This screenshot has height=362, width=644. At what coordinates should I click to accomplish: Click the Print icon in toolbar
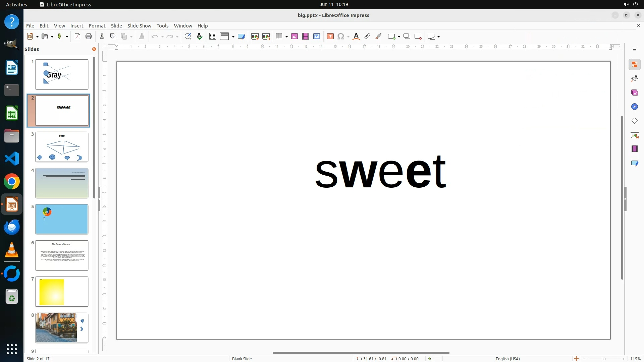pyautogui.click(x=89, y=37)
